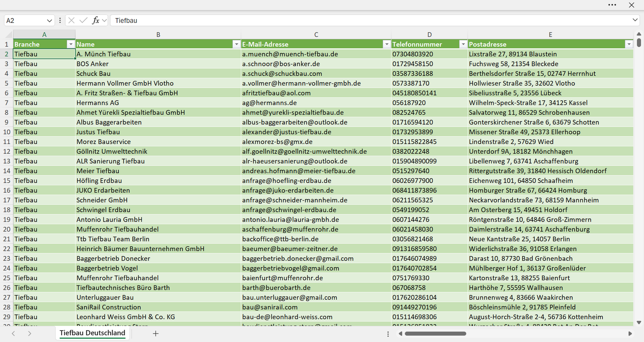Open the dropdown arrow next to fx
Screen dimensions: 644x342
pos(104,20)
